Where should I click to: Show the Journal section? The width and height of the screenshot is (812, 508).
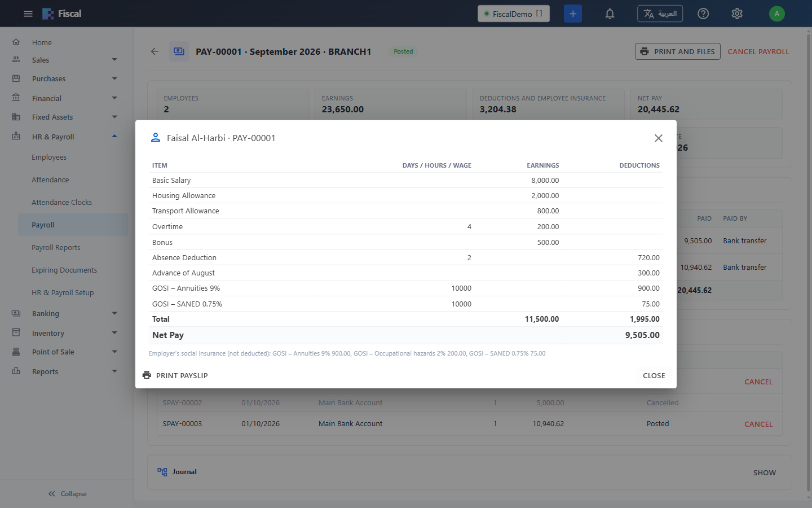click(765, 472)
